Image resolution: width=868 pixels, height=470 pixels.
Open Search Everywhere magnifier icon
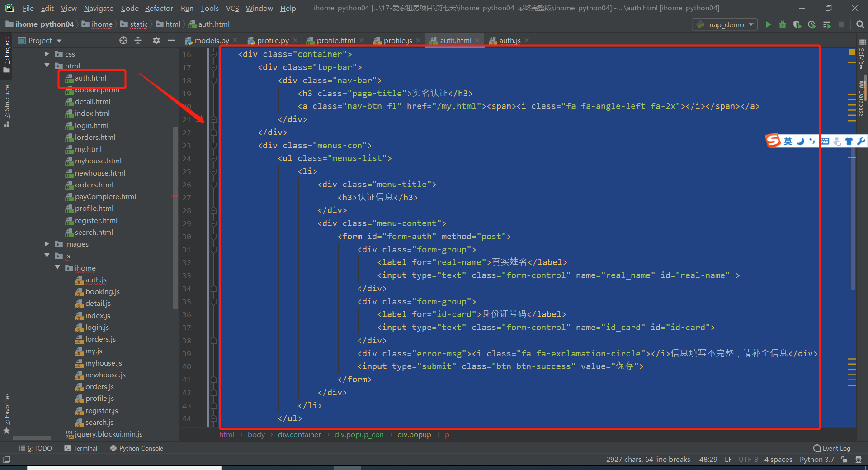(x=860, y=24)
